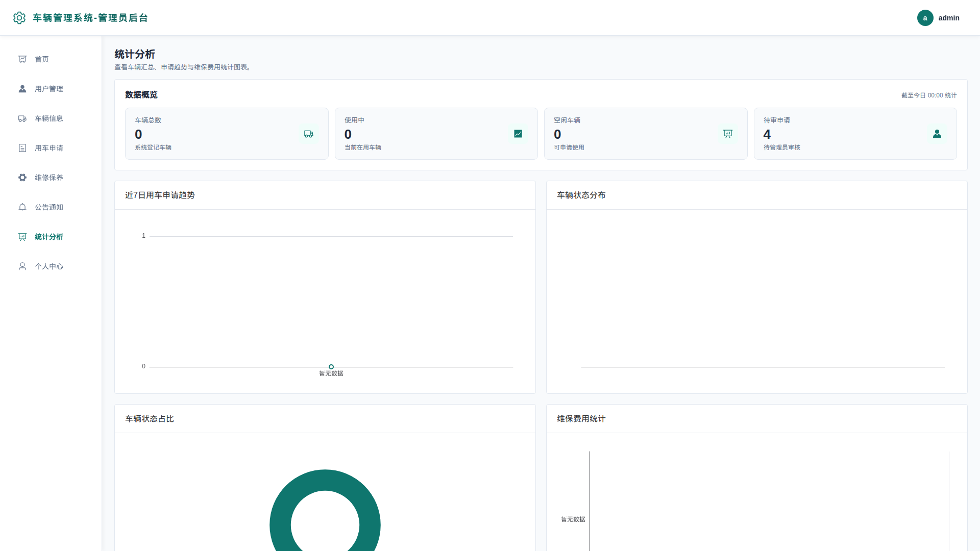
Task: Click the 可申请使用 caption
Action: [569, 147]
